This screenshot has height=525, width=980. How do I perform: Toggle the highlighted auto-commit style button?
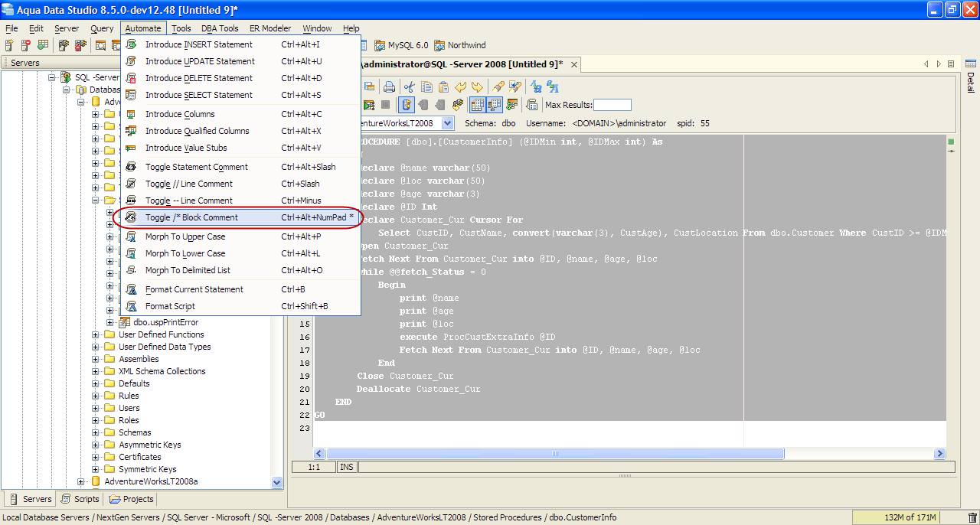(406, 105)
